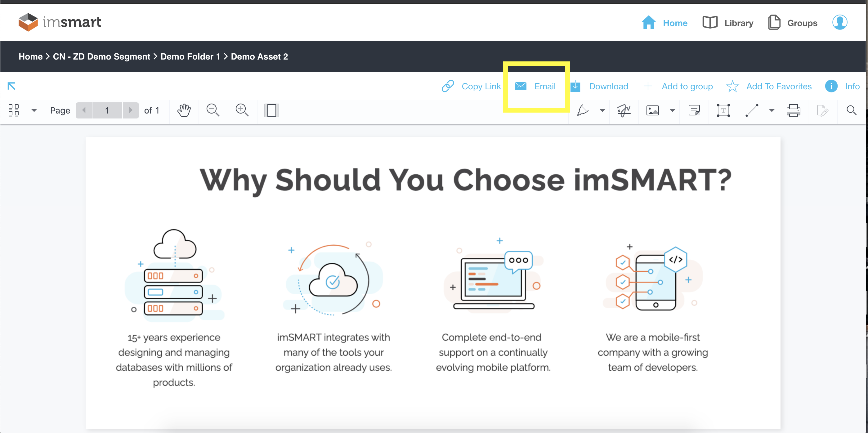Click the 'of 1' page count text
Screen dimensions: 868x433
(152, 110)
